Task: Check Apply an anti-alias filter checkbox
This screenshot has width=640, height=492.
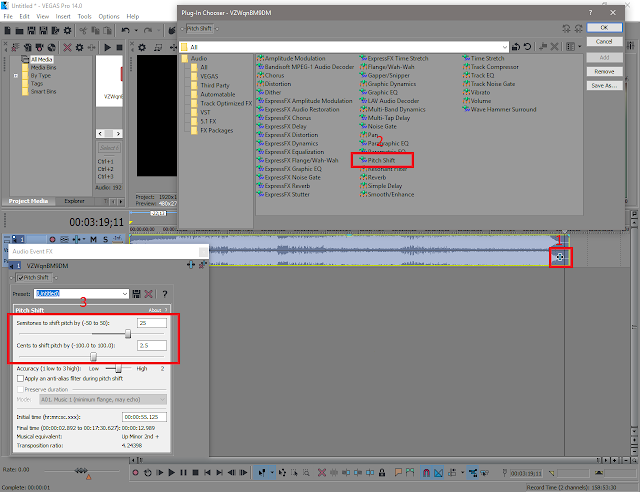Action: pyautogui.click(x=20, y=378)
